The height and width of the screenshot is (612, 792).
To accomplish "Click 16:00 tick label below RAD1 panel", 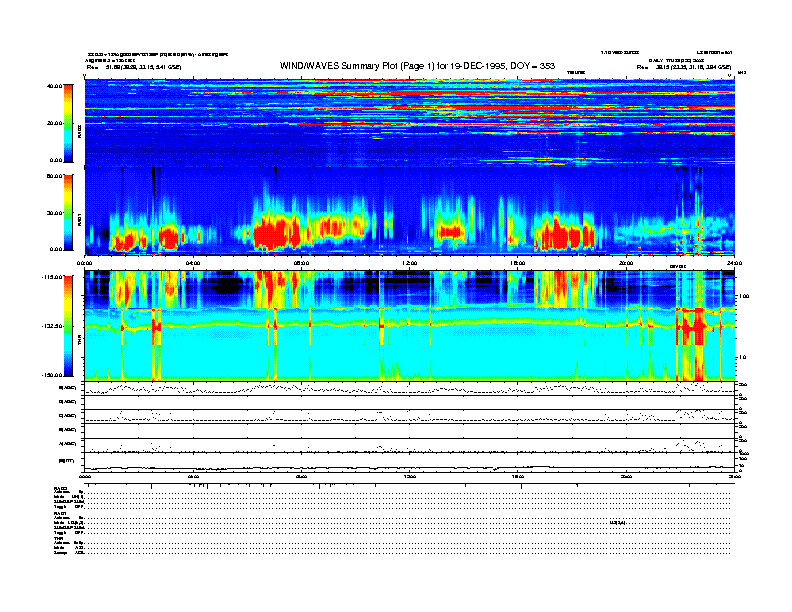I will click(x=518, y=263).
